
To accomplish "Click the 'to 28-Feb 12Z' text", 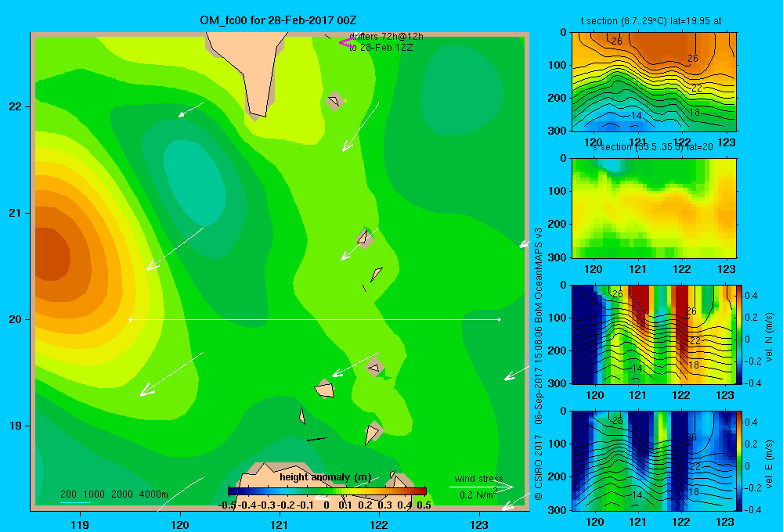I will (381, 48).
